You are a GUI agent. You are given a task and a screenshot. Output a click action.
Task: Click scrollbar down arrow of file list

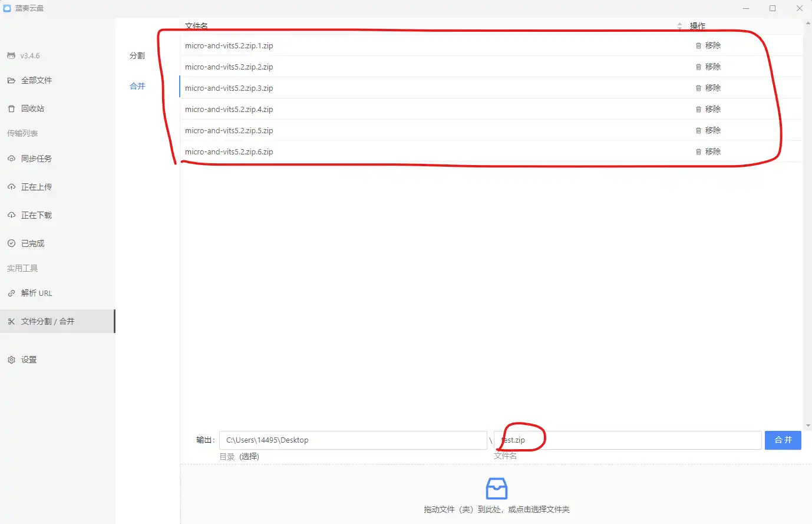[x=807, y=426]
